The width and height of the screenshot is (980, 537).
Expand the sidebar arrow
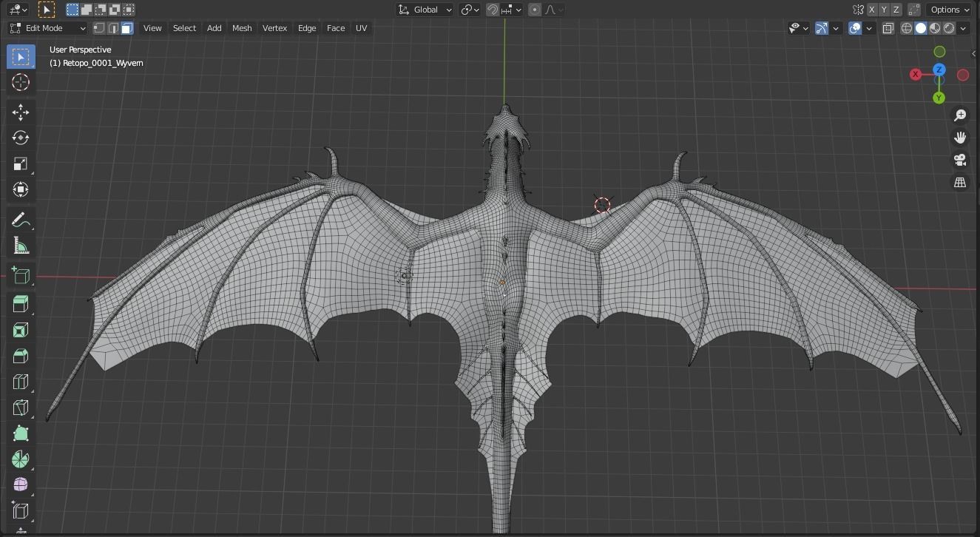[x=974, y=53]
